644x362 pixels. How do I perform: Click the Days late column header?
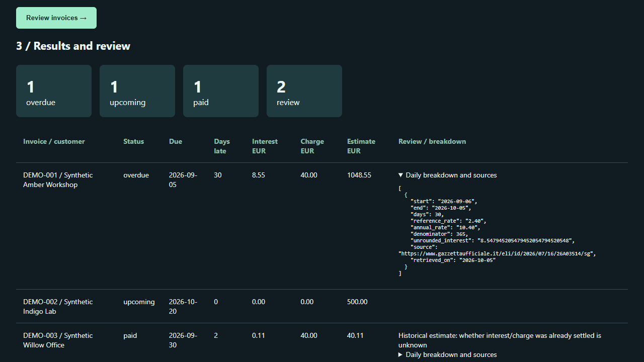pyautogui.click(x=221, y=146)
